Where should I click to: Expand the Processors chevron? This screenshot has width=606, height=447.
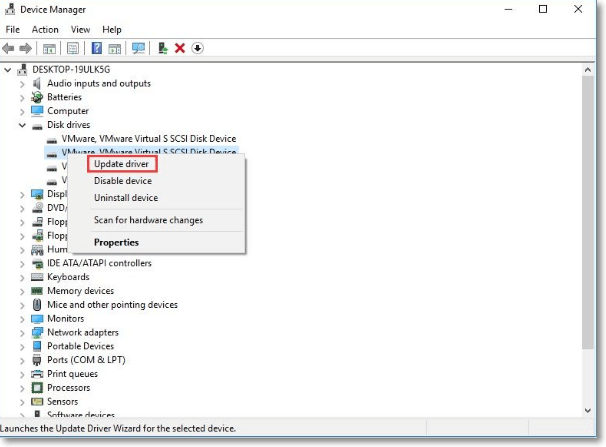pyautogui.click(x=22, y=388)
